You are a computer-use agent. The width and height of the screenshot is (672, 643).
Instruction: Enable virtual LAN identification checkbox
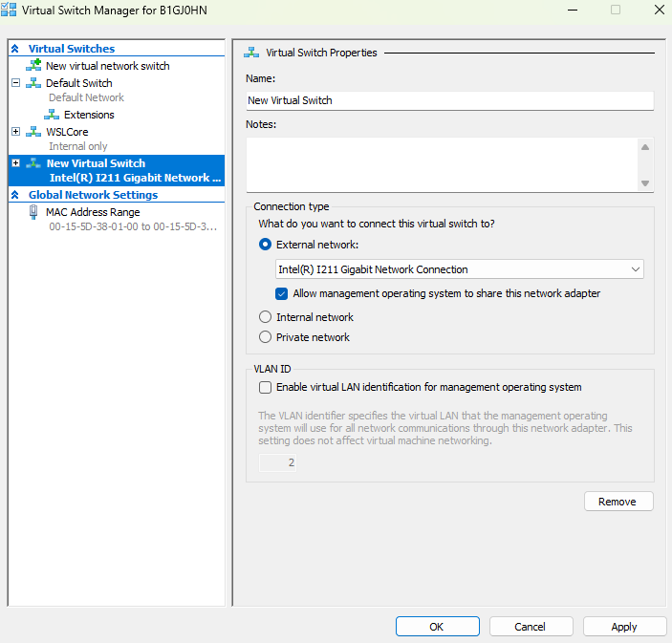(266, 388)
